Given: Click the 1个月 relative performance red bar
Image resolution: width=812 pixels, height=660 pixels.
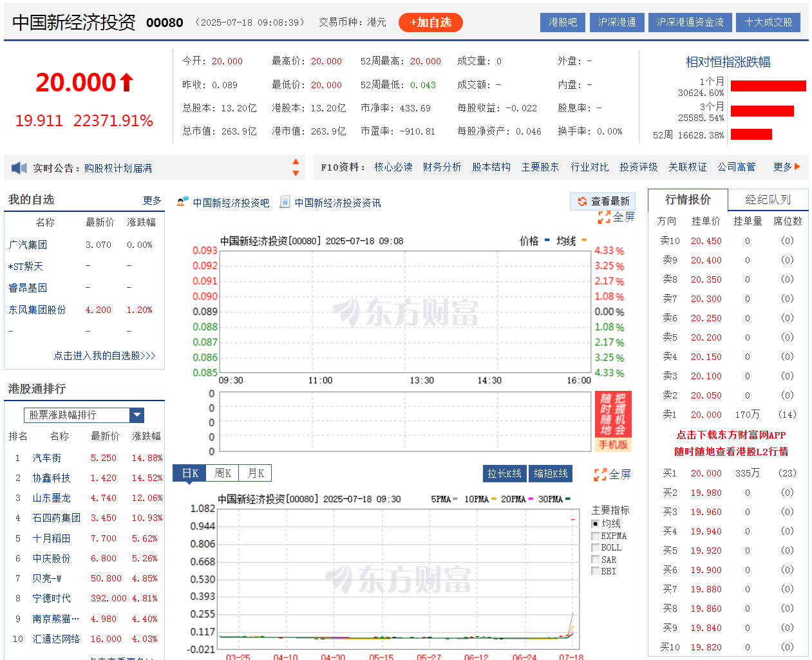Looking at the screenshot, I should point(768,86).
